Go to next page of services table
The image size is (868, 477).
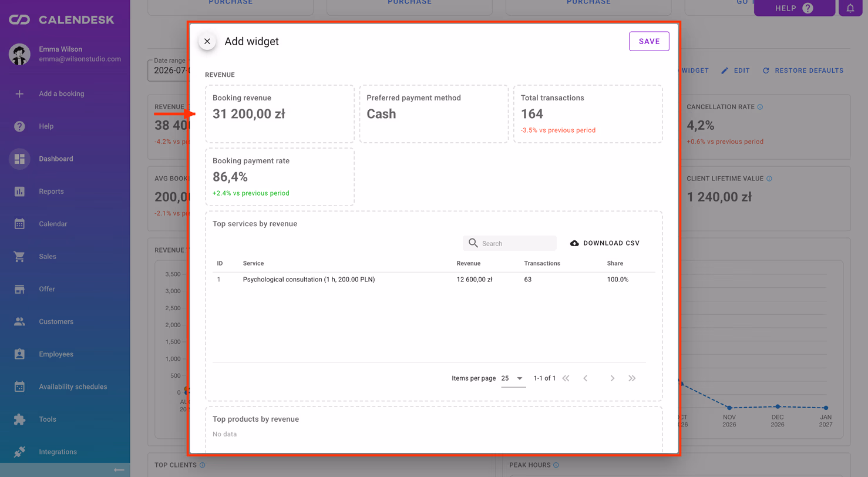(612, 378)
